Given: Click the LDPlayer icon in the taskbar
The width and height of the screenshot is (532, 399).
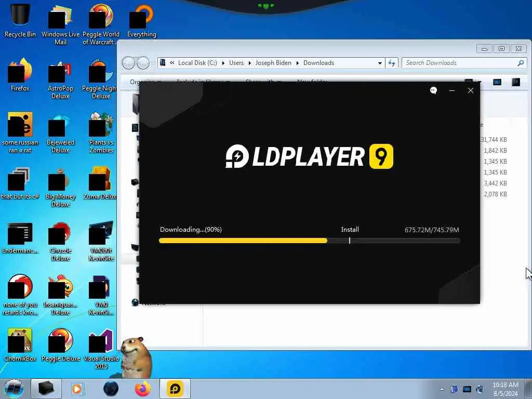Looking at the screenshot, I should pyautogui.click(x=175, y=389).
